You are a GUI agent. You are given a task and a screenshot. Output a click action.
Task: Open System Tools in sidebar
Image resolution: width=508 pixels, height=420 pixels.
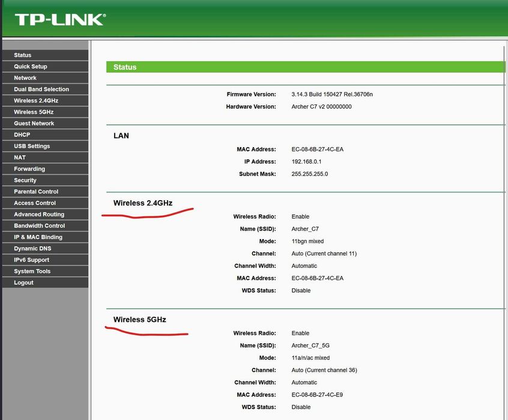coord(45,271)
